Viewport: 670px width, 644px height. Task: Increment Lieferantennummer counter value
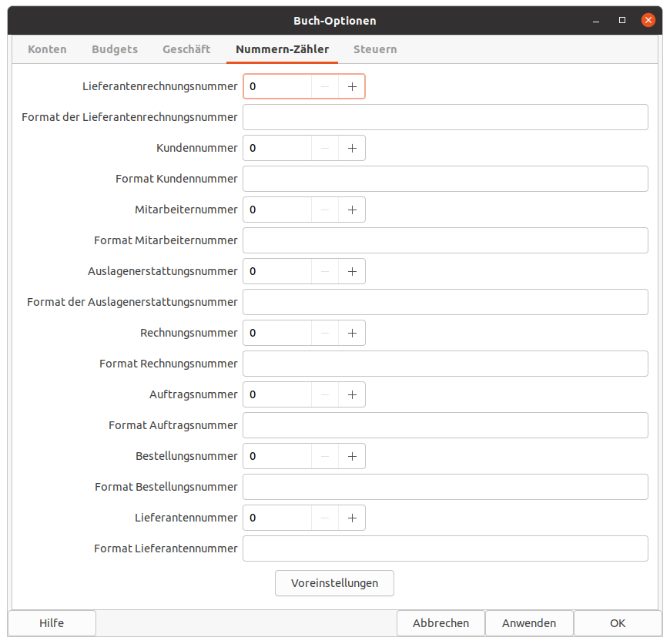pyautogui.click(x=352, y=518)
